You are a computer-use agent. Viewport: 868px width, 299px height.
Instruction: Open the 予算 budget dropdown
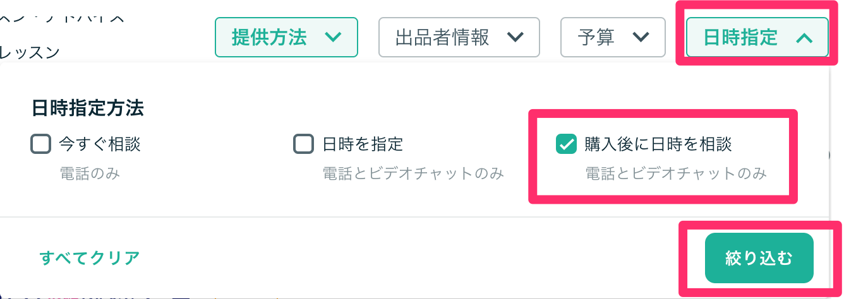613,37
